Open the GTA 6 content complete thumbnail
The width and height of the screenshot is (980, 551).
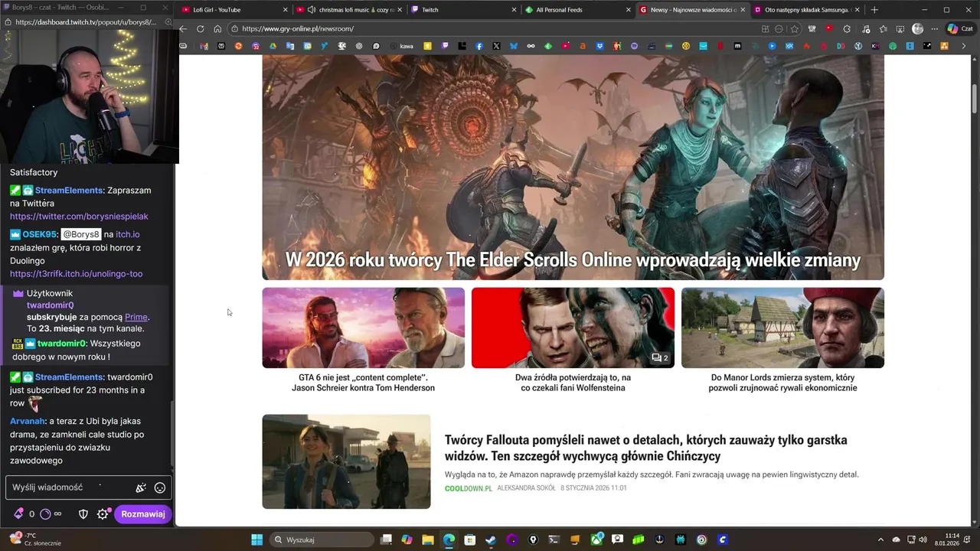pyautogui.click(x=363, y=328)
